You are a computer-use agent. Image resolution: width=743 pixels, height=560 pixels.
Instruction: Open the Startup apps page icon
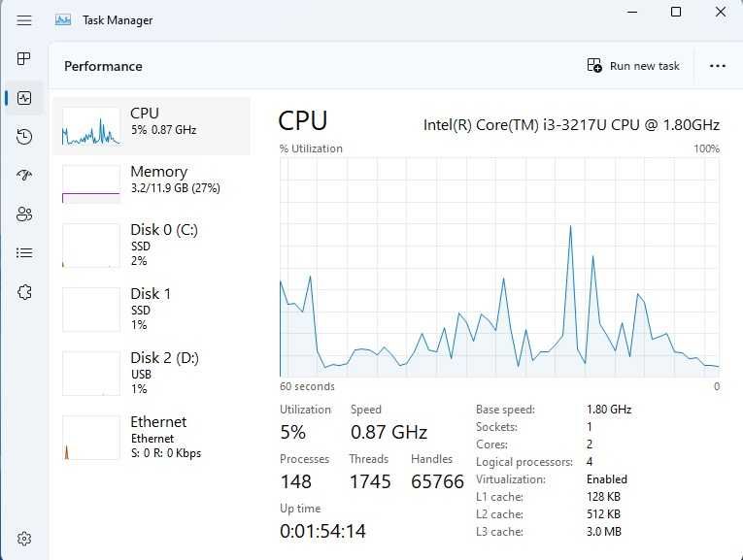[24, 176]
